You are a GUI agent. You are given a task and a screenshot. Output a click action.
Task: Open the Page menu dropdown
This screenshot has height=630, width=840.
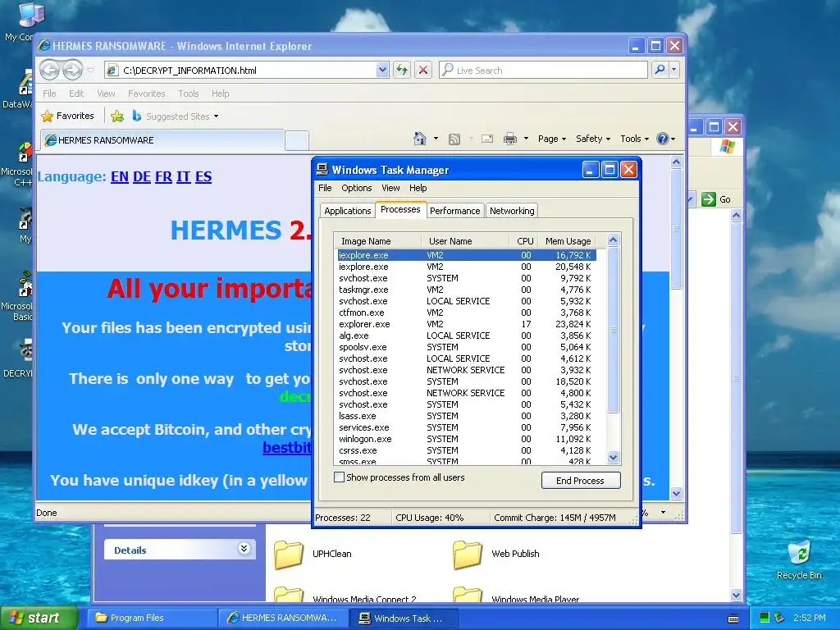coord(552,139)
